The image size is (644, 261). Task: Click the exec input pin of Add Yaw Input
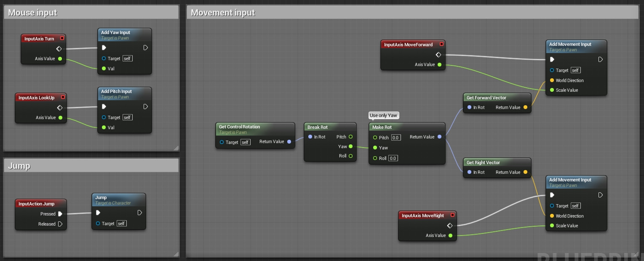click(104, 48)
